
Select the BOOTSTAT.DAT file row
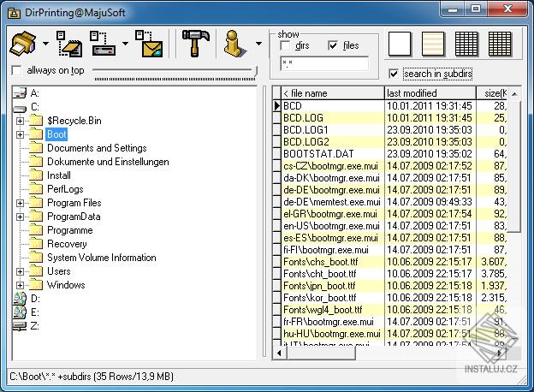click(394, 154)
